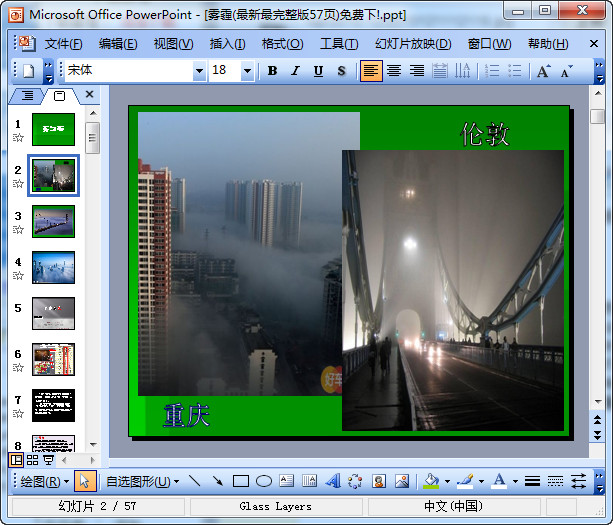The width and height of the screenshot is (613, 525).
Task: Choose Line Style icon
Action: (x=532, y=481)
